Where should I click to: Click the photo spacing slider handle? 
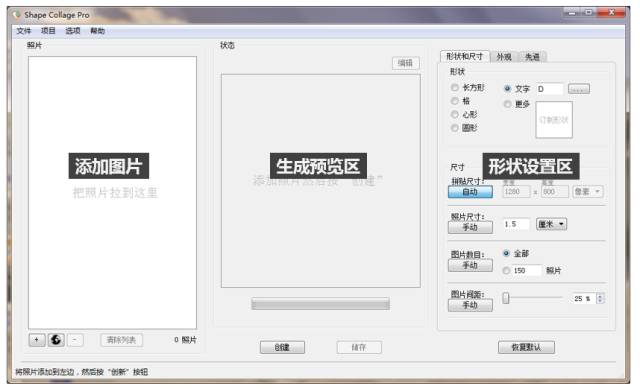pyautogui.click(x=506, y=298)
